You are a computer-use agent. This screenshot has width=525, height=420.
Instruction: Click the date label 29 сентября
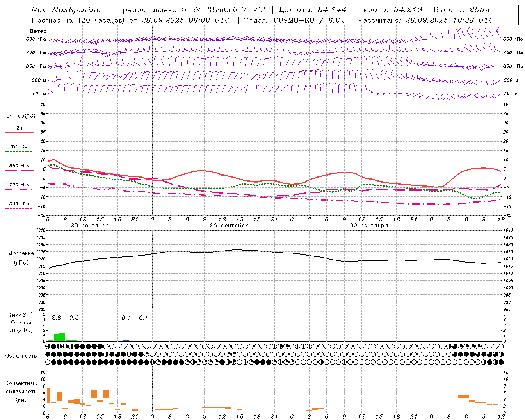pos(229,226)
